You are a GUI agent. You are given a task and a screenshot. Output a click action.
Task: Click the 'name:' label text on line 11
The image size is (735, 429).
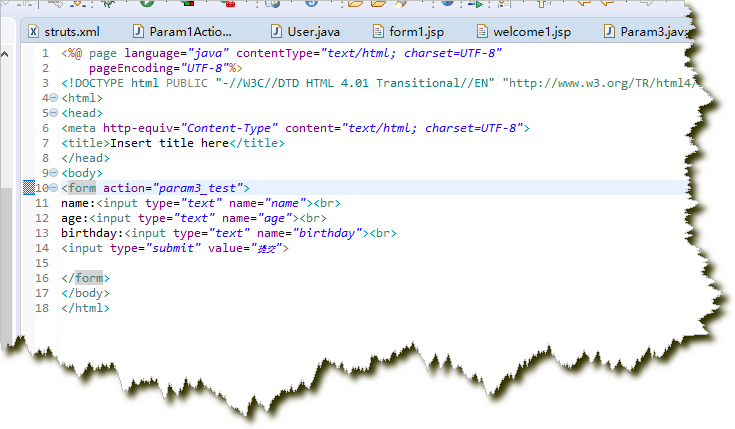point(78,203)
